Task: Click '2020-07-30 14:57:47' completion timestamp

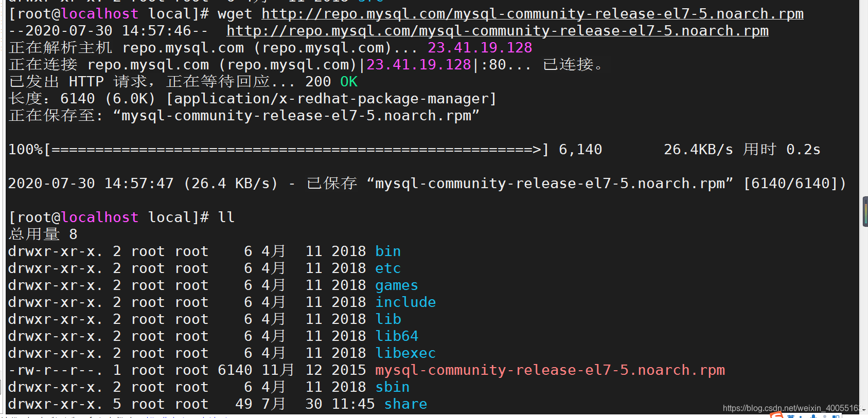Action: coord(91,184)
